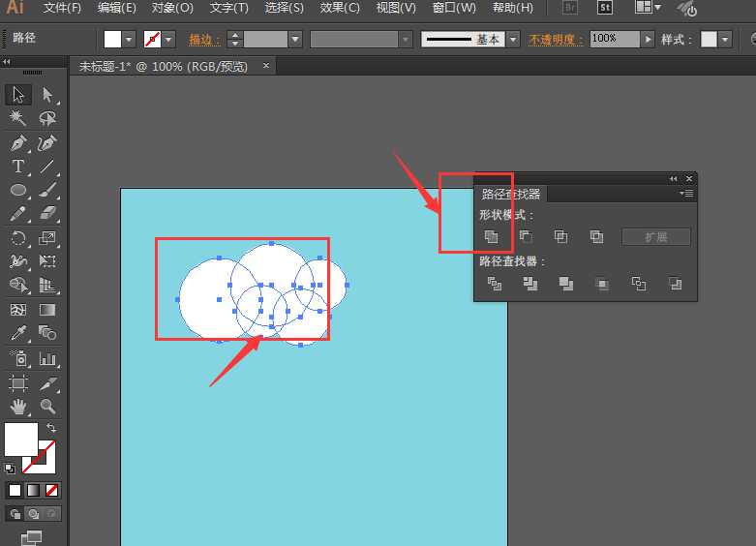Click Trim in Pathfinder row

[530, 284]
